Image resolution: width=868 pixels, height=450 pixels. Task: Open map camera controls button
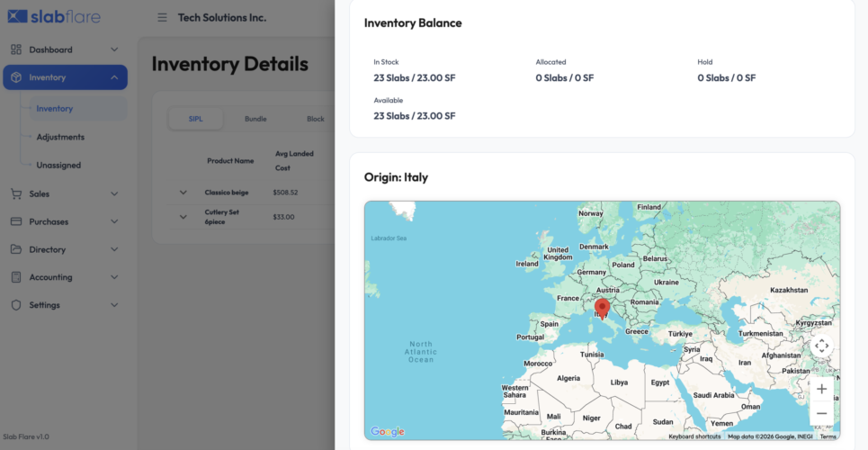click(x=820, y=346)
